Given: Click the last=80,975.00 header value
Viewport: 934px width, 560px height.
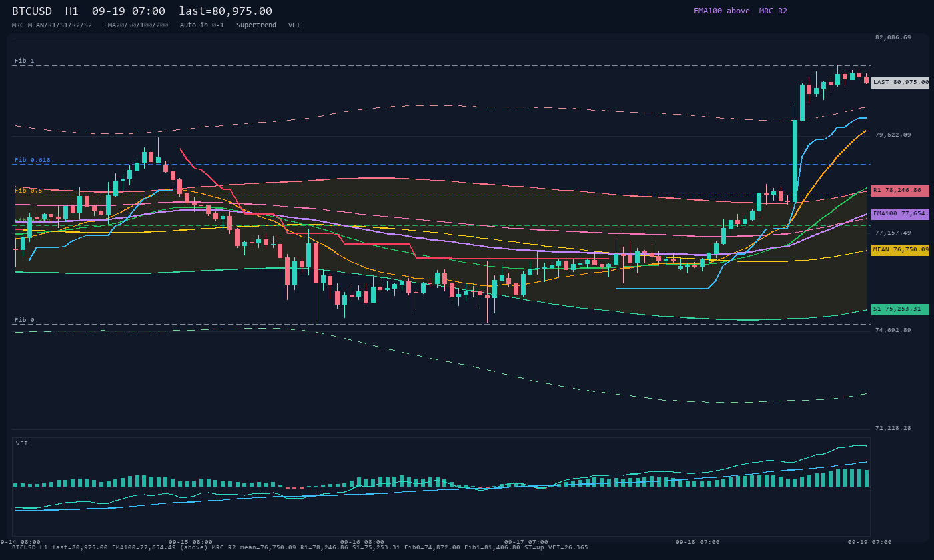Looking at the screenshot, I should (x=225, y=11).
